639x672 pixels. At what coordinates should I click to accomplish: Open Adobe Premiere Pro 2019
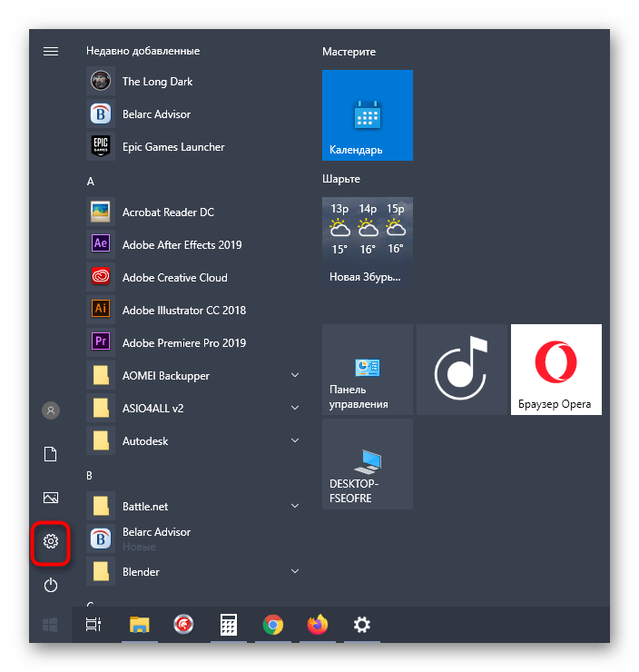click(x=192, y=343)
